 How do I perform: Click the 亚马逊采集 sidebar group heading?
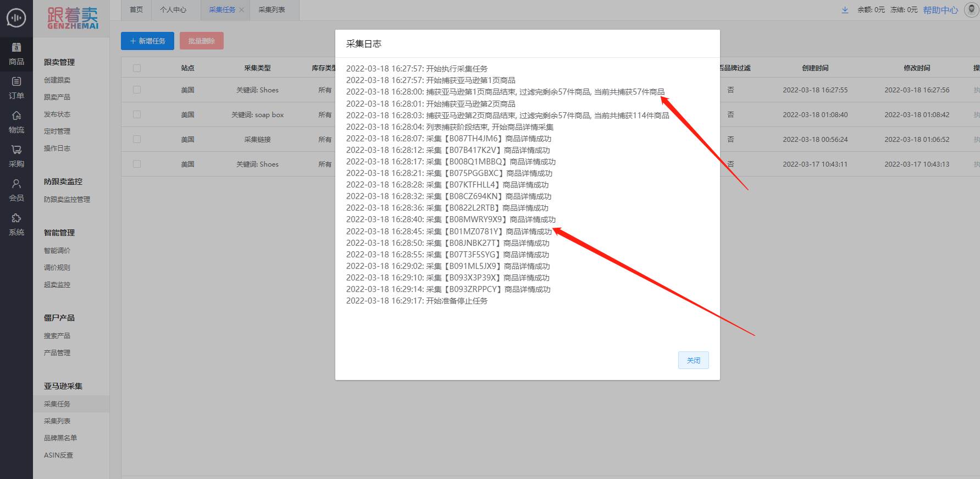tap(63, 386)
